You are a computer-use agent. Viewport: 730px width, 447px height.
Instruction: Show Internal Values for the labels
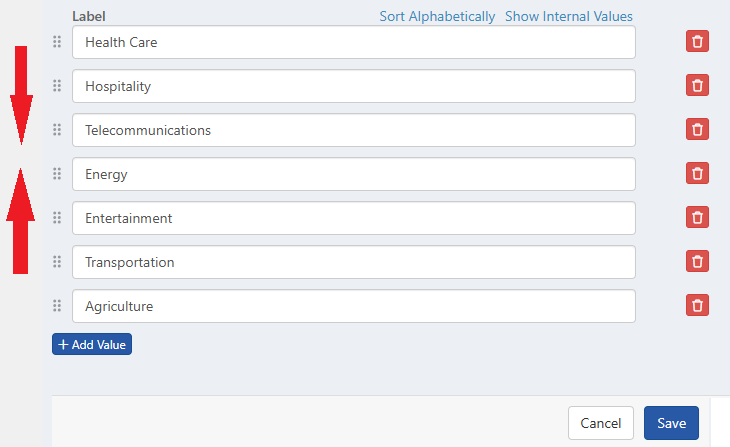tap(568, 16)
